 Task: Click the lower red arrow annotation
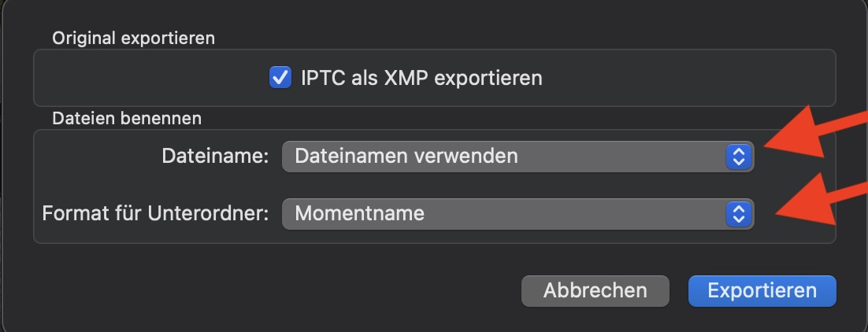819,203
